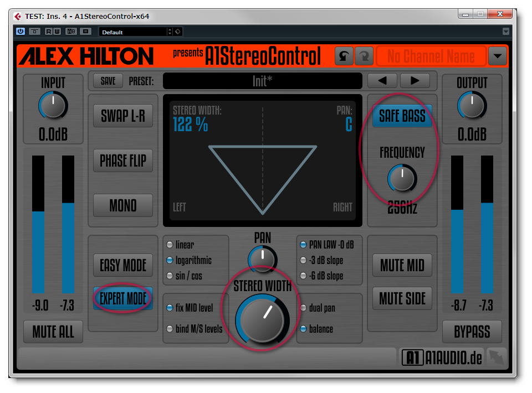The height and width of the screenshot is (393, 532).
Task: Toggle MUTE MID button
Action: click(x=402, y=265)
